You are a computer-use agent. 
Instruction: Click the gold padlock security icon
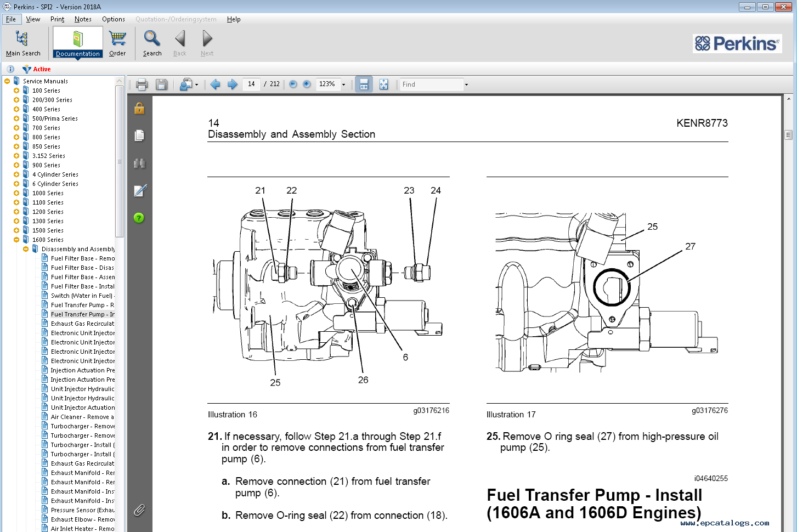pyautogui.click(x=139, y=109)
